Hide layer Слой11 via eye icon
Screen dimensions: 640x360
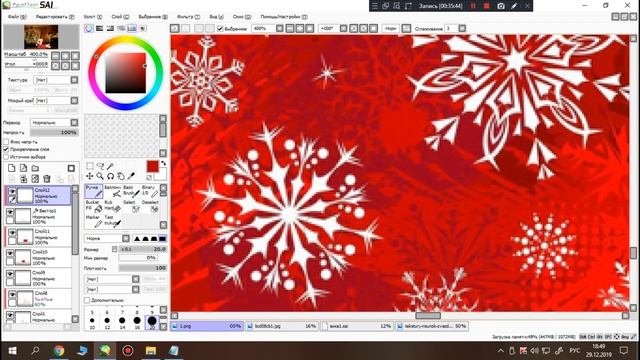tap(12, 233)
